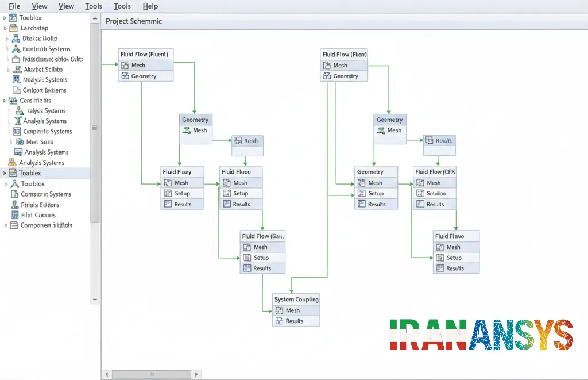The width and height of the screenshot is (588, 380).
Task: Click the horizontal scrollbar thumb in schematic
Action: coord(152,374)
